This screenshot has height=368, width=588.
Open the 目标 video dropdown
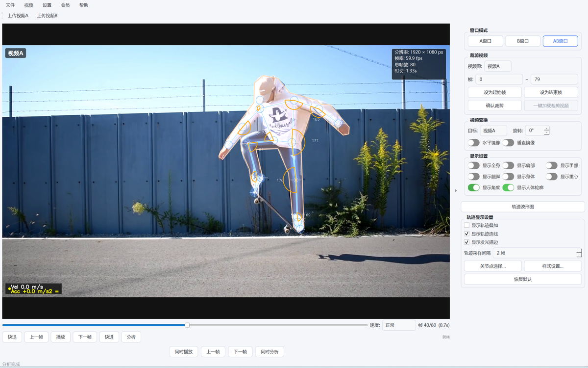(494, 131)
